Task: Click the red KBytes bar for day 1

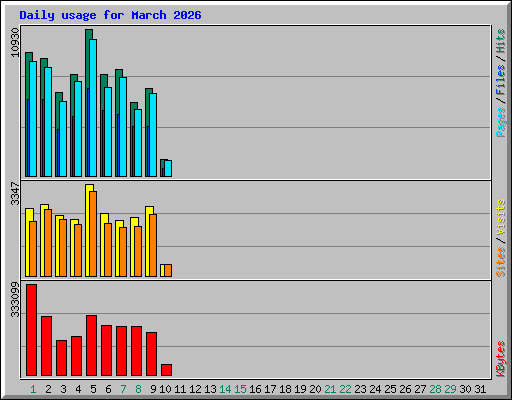Action: (31, 330)
